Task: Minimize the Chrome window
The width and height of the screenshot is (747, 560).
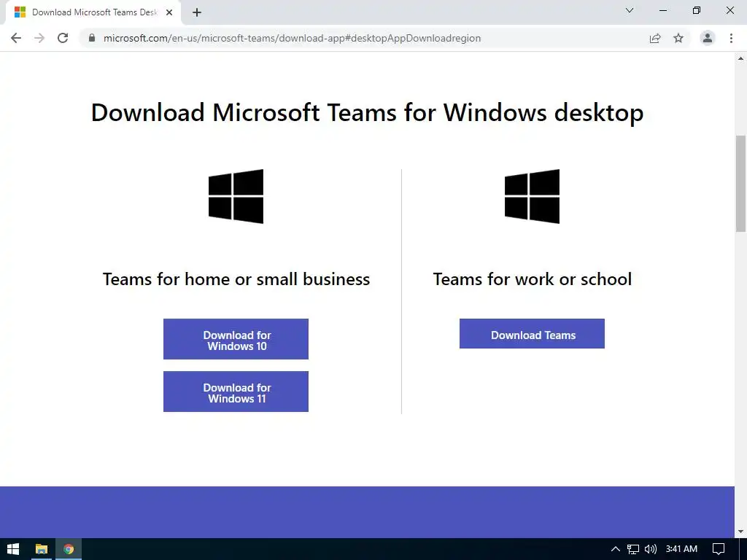Action: point(663,10)
